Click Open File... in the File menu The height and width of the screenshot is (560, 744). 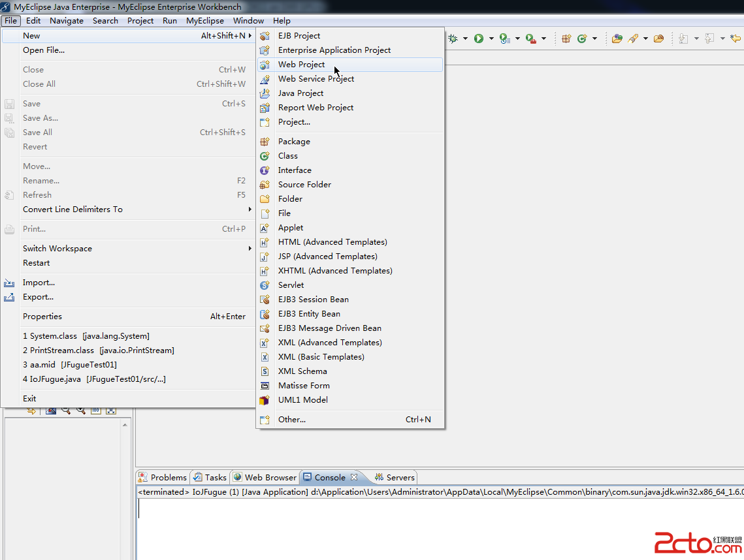click(x=128, y=50)
